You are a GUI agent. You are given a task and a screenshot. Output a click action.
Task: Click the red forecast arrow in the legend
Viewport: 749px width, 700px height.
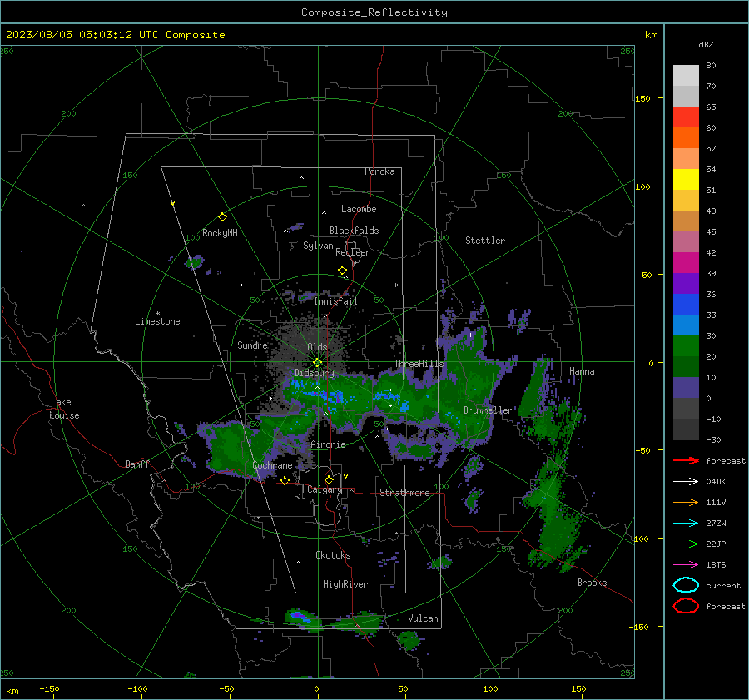pyautogui.click(x=686, y=460)
